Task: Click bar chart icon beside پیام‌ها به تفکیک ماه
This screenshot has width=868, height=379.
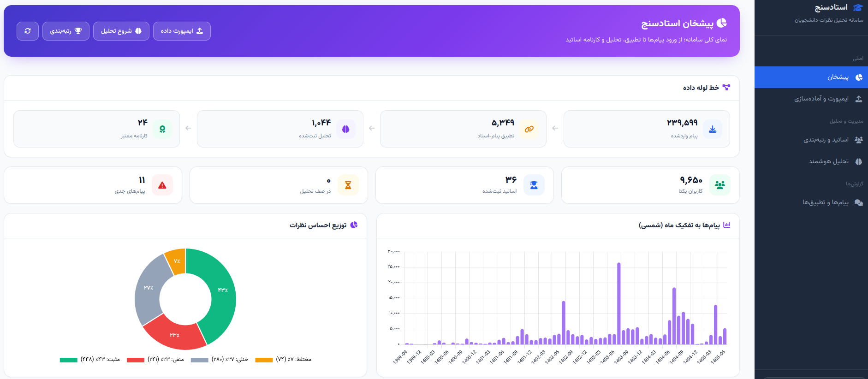Action: tap(727, 225)
